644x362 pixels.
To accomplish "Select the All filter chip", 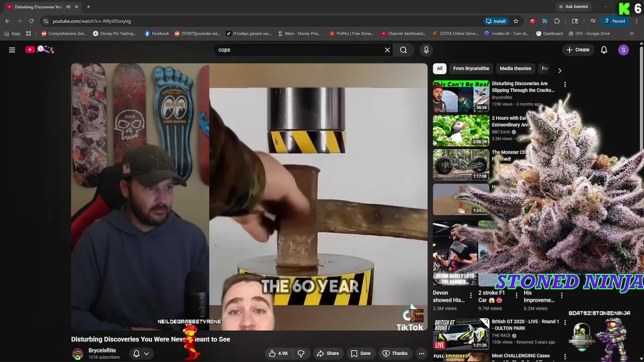I will tap(440, 68).
